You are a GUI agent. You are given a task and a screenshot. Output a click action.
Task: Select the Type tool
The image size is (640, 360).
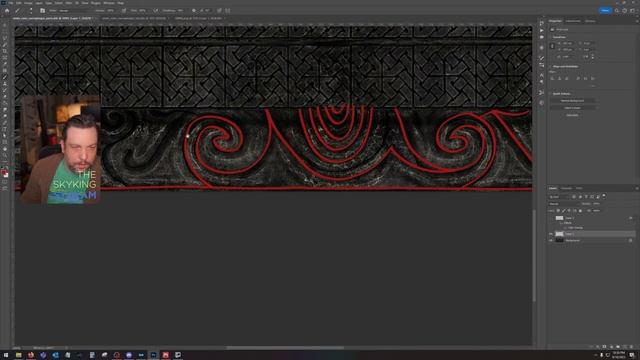coord(5,129)
